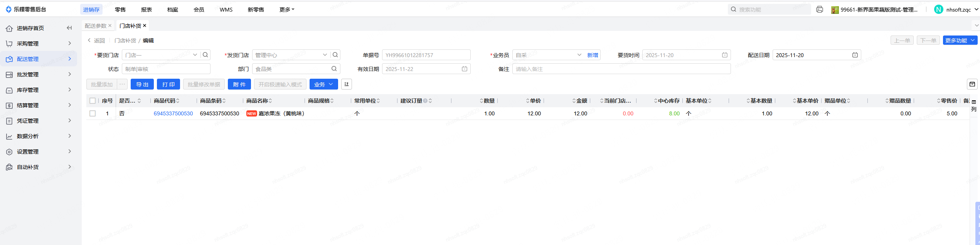Sort by 单价 column
The height and width of the screenshot is (245, 980).
[x=528, y=101]
